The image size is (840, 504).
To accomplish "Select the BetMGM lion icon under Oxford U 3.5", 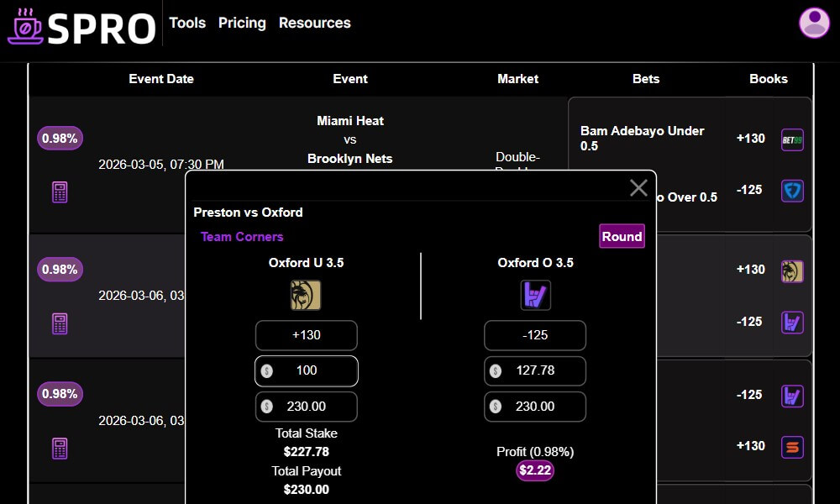I will [306, 295].
